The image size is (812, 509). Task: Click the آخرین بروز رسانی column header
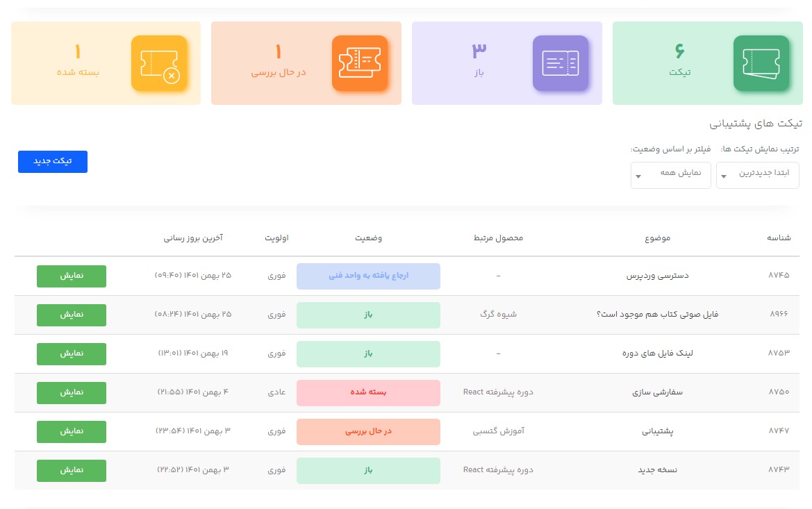tap(193, 238)
